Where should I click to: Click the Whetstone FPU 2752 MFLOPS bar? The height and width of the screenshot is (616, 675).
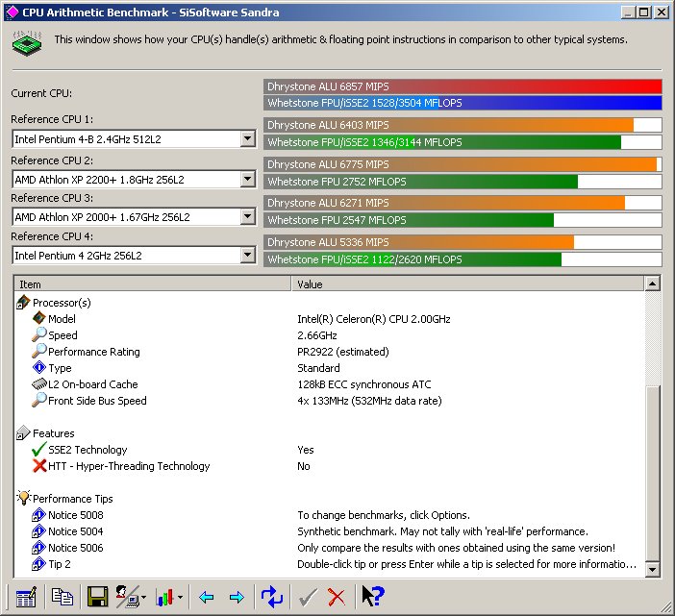462,182
